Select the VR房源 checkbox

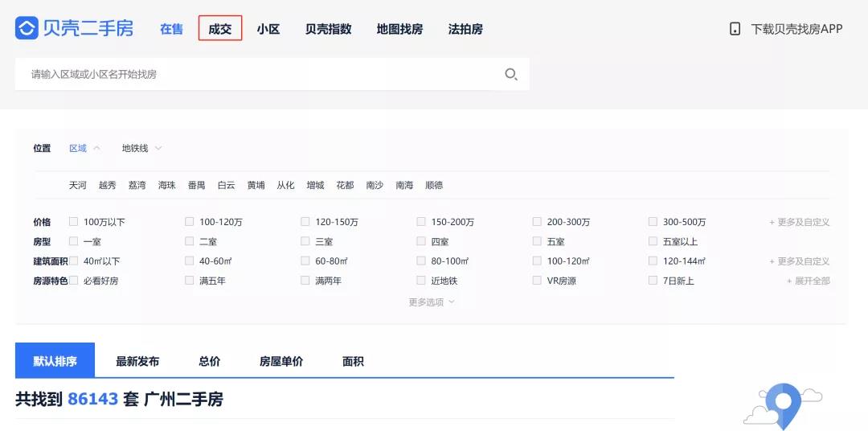537,281
